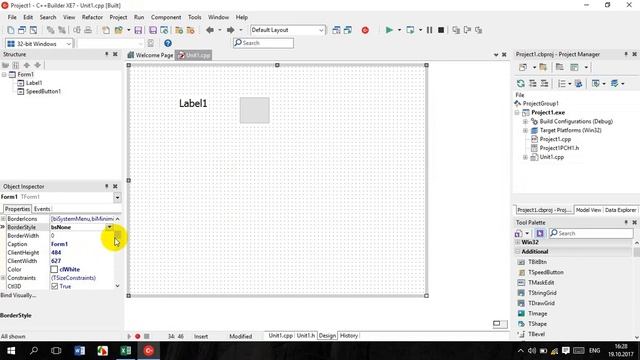The width and height of the screenshot is (640, 360).
Task: Run the project with green play button
Action: click(x=389, y=30)
